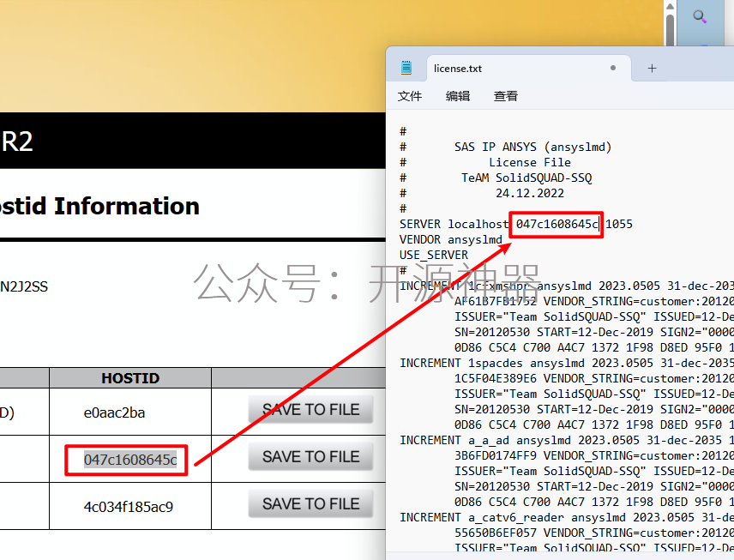Click the INCREMENT 1spacdes line
This screenshot has width=734, height=560.
pos(567,364)
